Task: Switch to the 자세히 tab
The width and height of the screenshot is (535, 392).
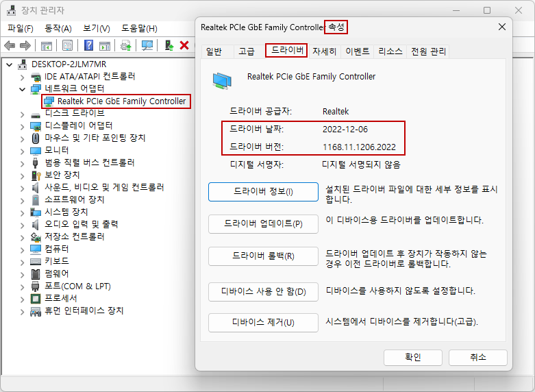Action: tap(325, 51)
